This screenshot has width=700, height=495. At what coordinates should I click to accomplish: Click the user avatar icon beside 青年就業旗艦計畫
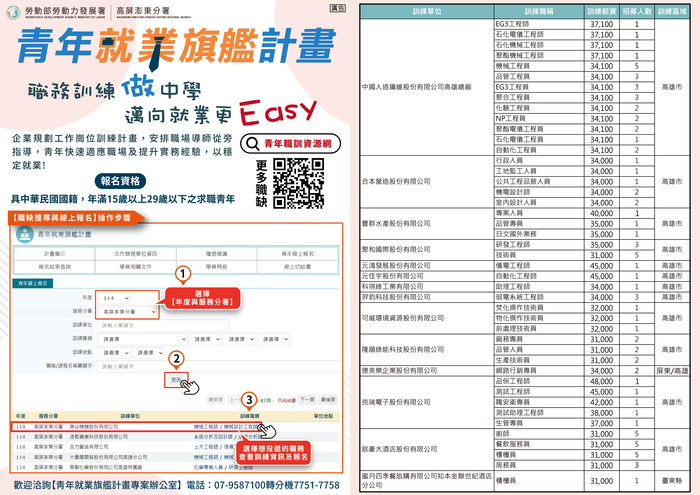tap(25, 234)
